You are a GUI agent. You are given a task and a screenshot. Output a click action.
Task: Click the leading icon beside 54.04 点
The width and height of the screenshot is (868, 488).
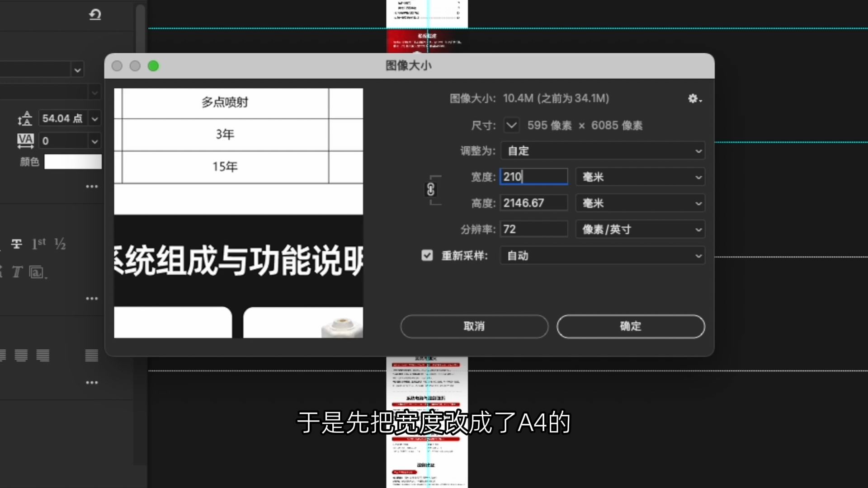pyautogui.click(x=25, y=118)
